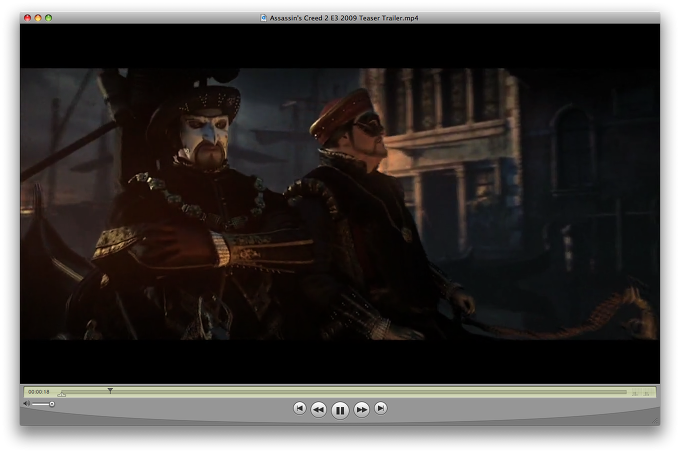The height and width of the screenshot is (453, 680).
Task: Click the fast forward button
Action: tap(361, 409)
